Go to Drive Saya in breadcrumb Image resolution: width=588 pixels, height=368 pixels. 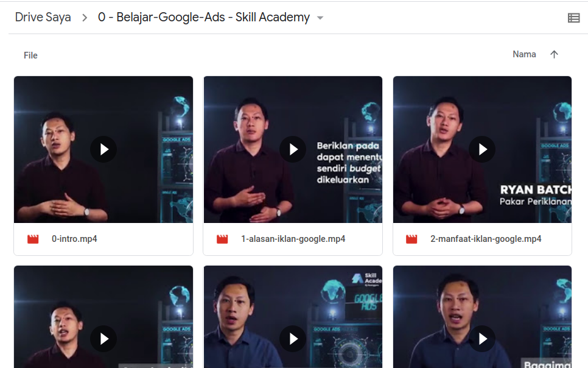43,17
